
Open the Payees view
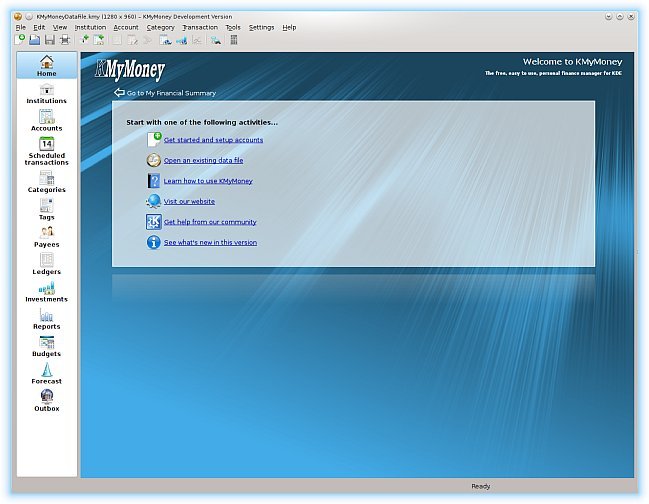tap(47, 237)
